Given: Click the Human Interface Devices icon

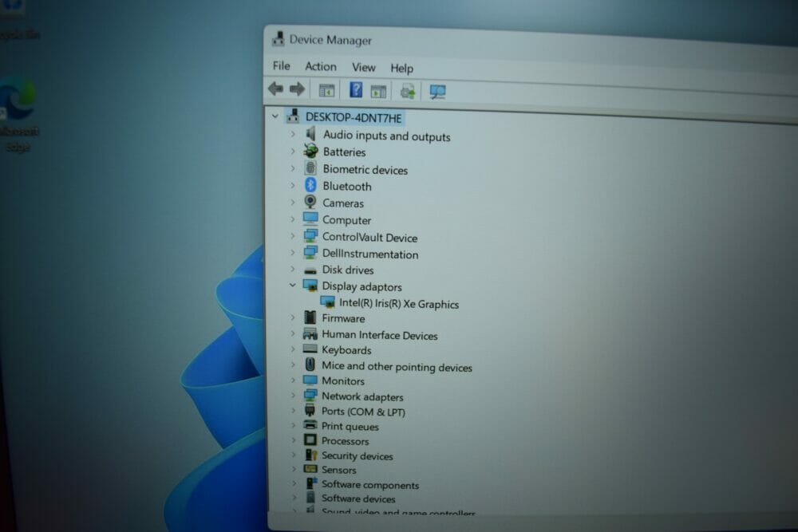Looking at the screenshot, I should point(310,333).
